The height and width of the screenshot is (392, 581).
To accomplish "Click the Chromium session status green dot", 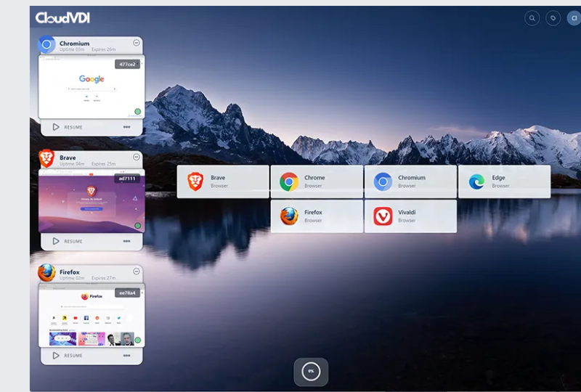I will 138,112.
